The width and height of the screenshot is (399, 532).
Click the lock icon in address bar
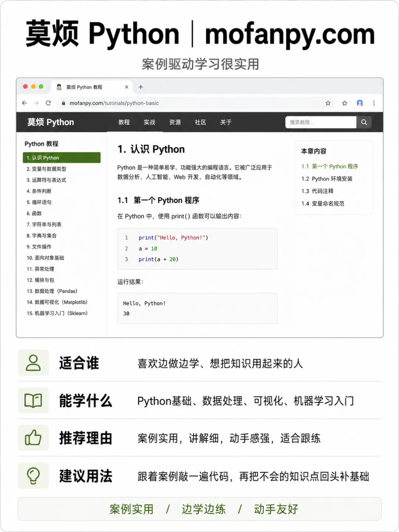[x=64, y=103]
